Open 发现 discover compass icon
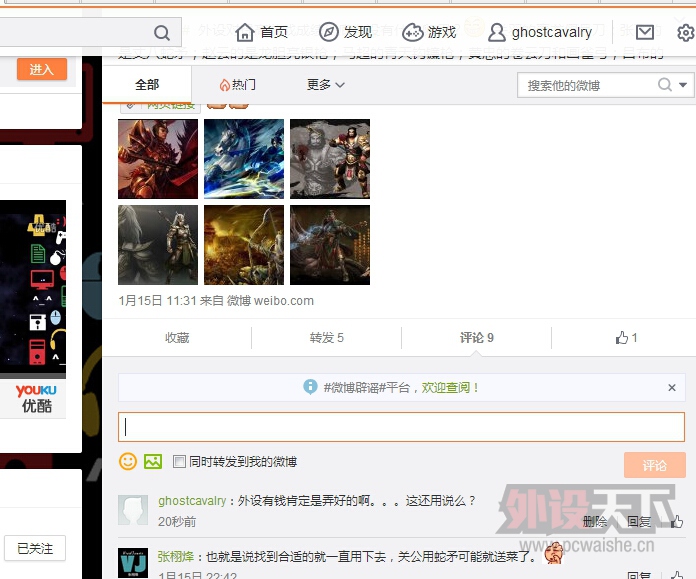The width and height of the screenshot is (696, 579). [x=329, y=32]
